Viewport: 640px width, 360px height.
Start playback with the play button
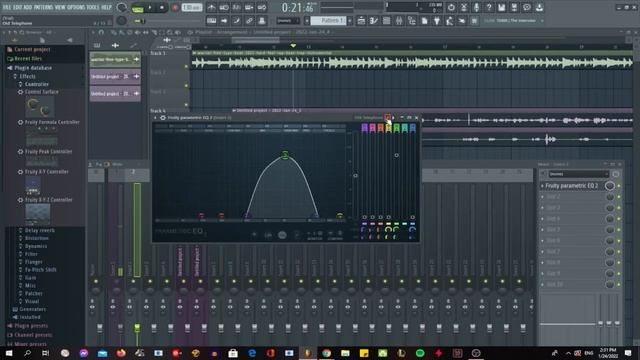[x=150, y=7]
